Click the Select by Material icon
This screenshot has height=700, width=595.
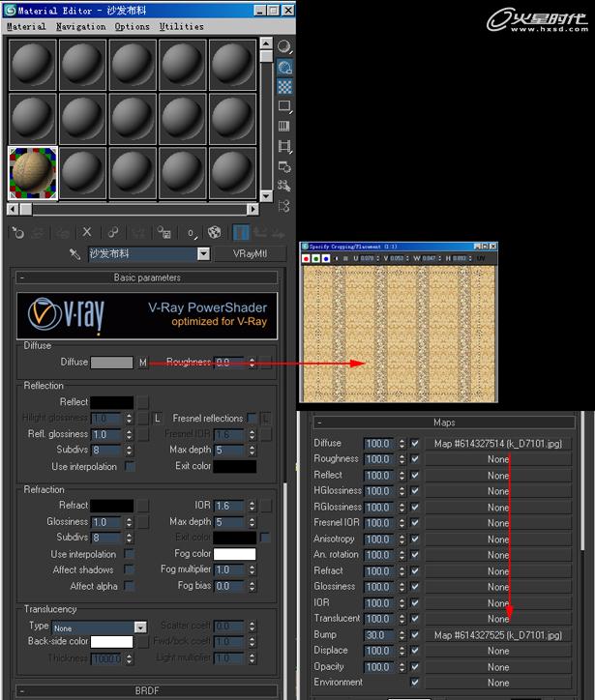(284, 186)
